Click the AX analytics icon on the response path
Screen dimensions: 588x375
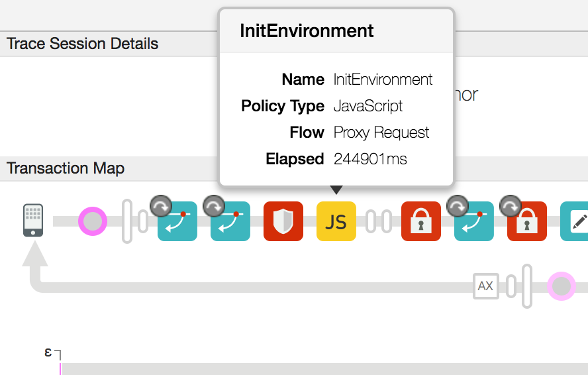pos(485,286)
